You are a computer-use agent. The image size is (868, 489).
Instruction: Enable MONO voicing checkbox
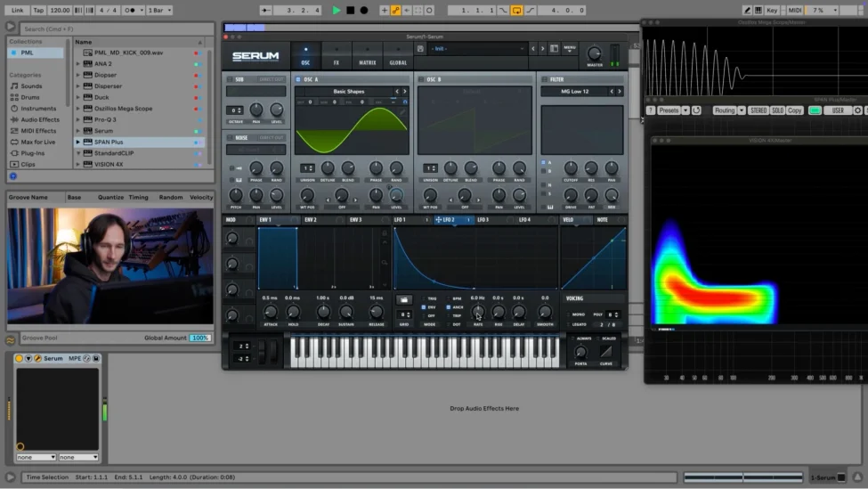point(569,314)
